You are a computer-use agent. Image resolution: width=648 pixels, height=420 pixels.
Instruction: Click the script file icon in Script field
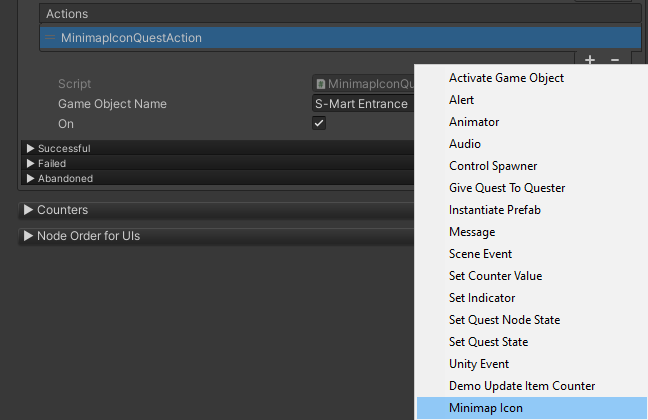tap(321, 84)
